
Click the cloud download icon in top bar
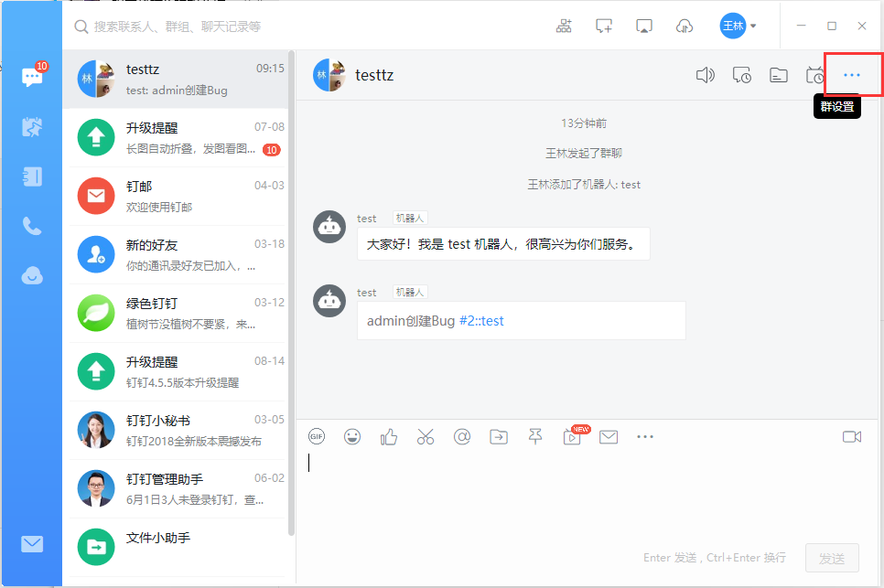click(x=684, y=26)
